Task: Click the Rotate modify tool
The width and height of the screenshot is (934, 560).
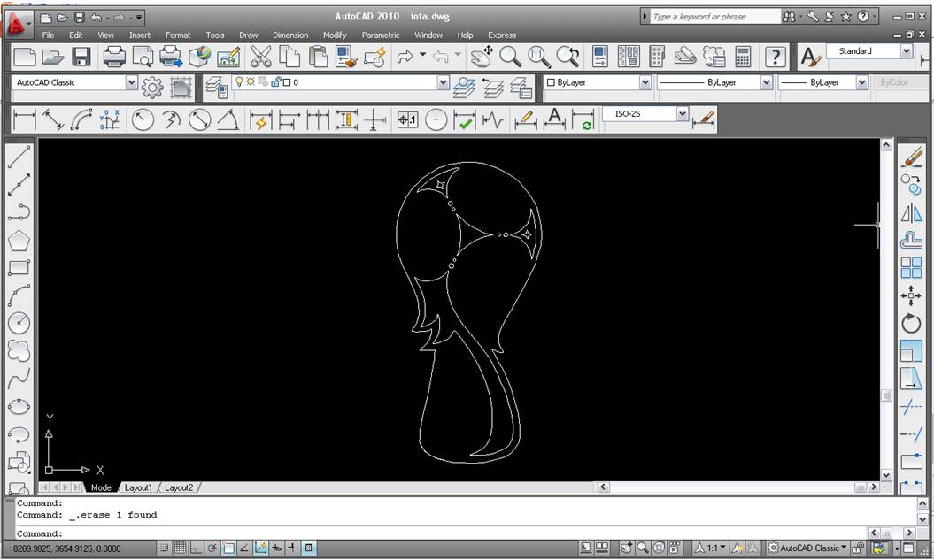Action: click(x=911, y=323)
